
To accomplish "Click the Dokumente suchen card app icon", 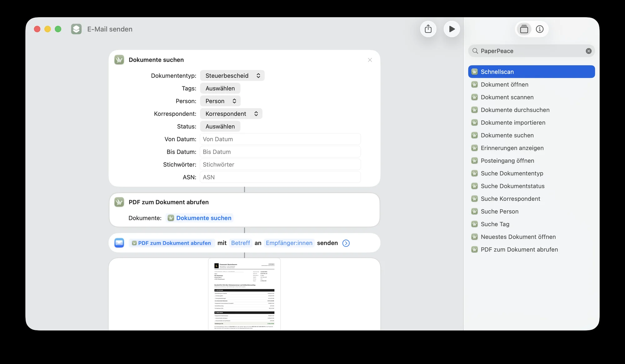I will pyautogui.click(x=119, y=60).
